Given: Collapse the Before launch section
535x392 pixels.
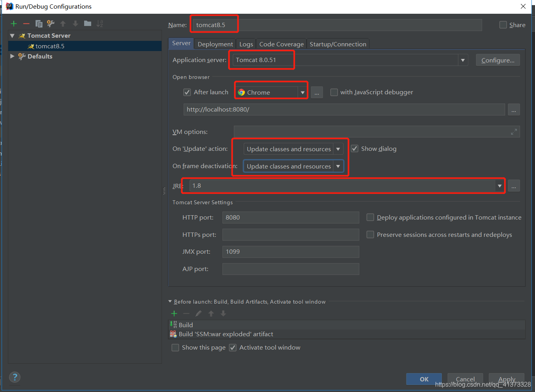Looking at the screenshot, I should tap(170, 302).
